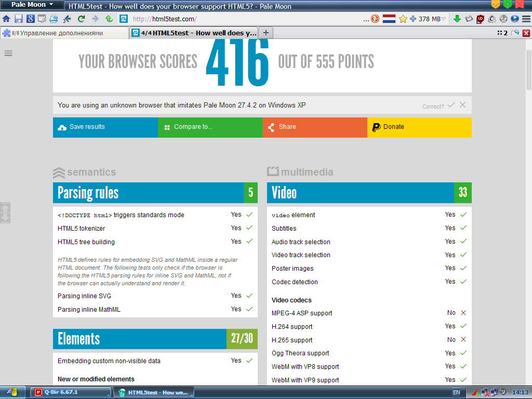This screenshot has height=399, width=532.
Task: Open the saved passwords window icon
Action: click(42, 19)
